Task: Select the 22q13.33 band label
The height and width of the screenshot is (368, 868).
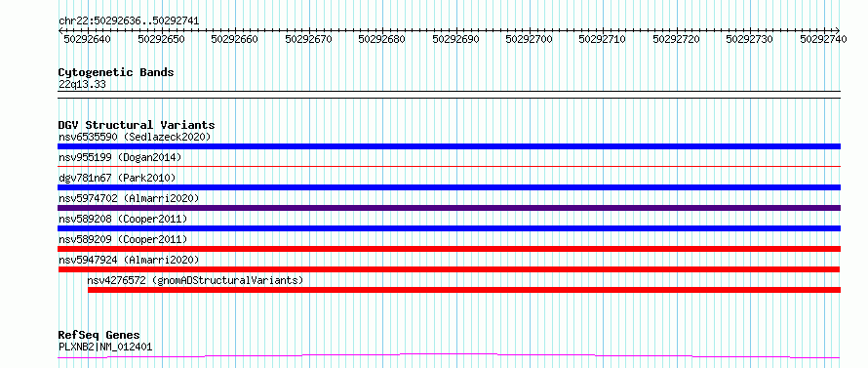Action: click(82, 85)
